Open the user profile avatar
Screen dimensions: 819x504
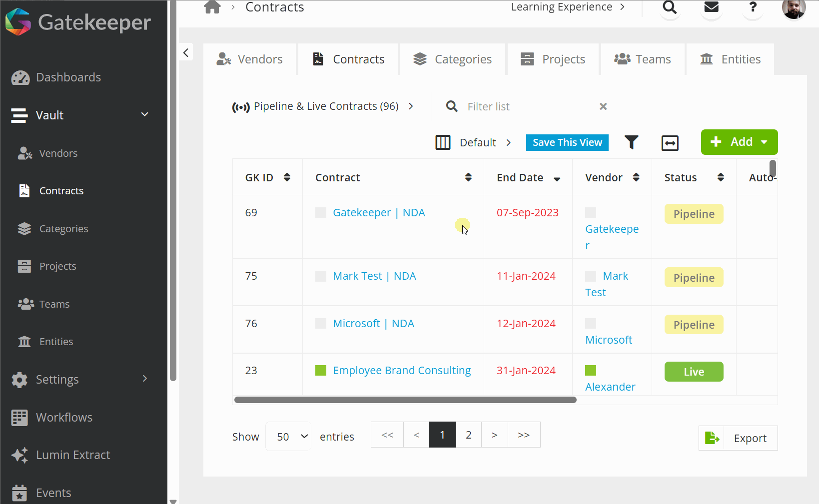tap(794, 8)
